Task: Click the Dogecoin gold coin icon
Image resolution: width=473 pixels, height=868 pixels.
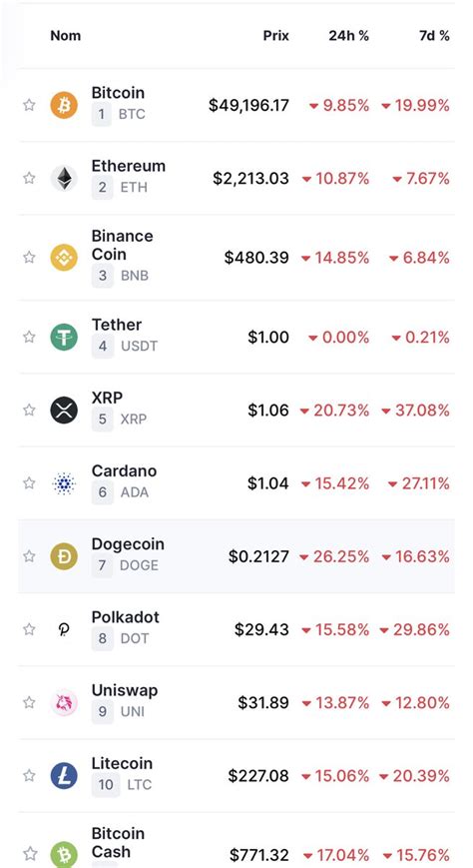Action: click(64, 556)
